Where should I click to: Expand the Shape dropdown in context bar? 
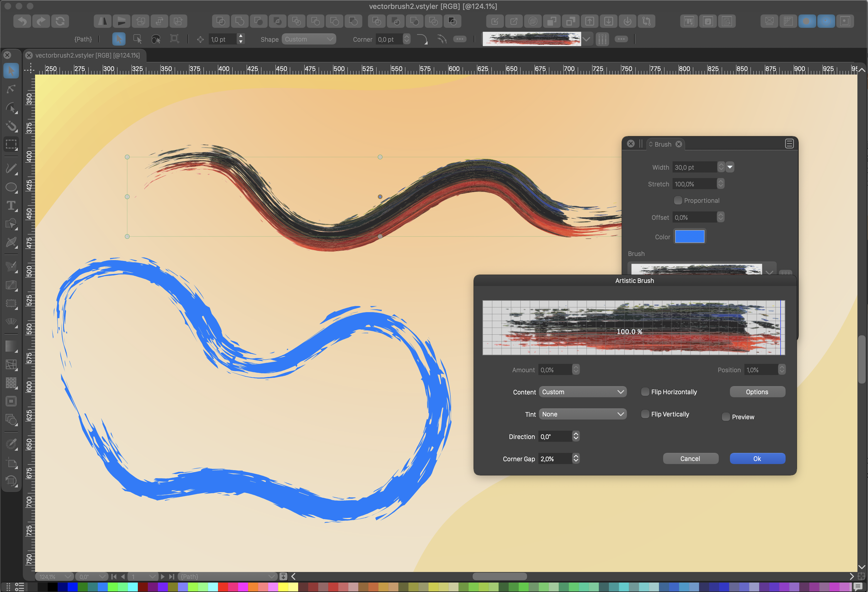point(308,39)
